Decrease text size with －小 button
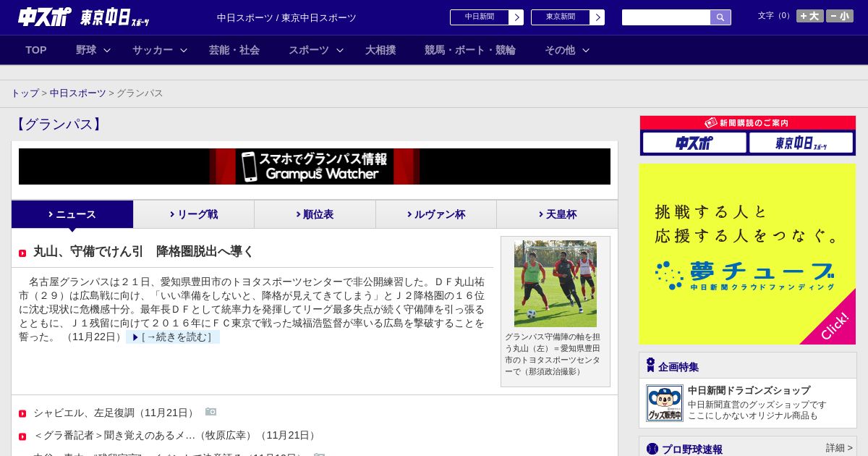Viewport: 868px width, 456px height. [x=840, y=16]
